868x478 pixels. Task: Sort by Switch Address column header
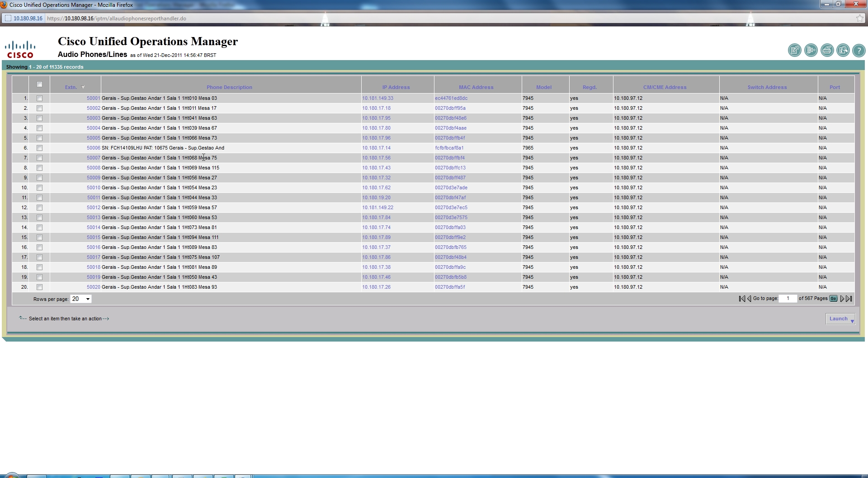[767, 87]
